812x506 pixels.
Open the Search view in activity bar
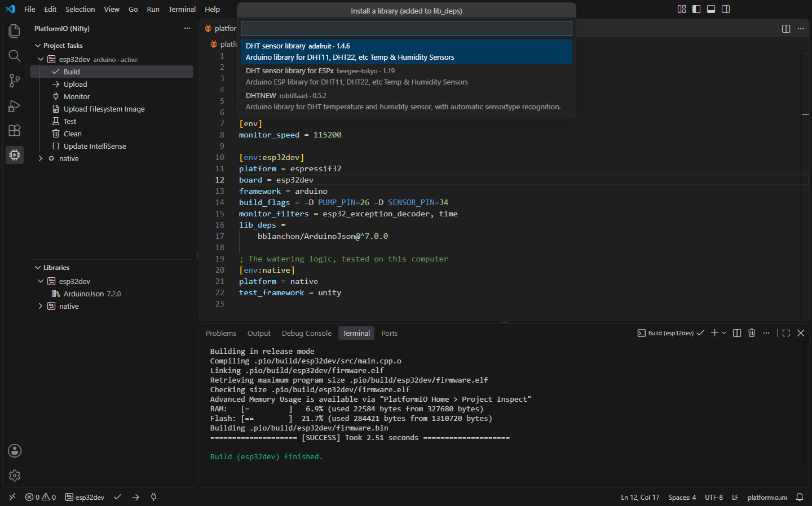pos(15,56)
